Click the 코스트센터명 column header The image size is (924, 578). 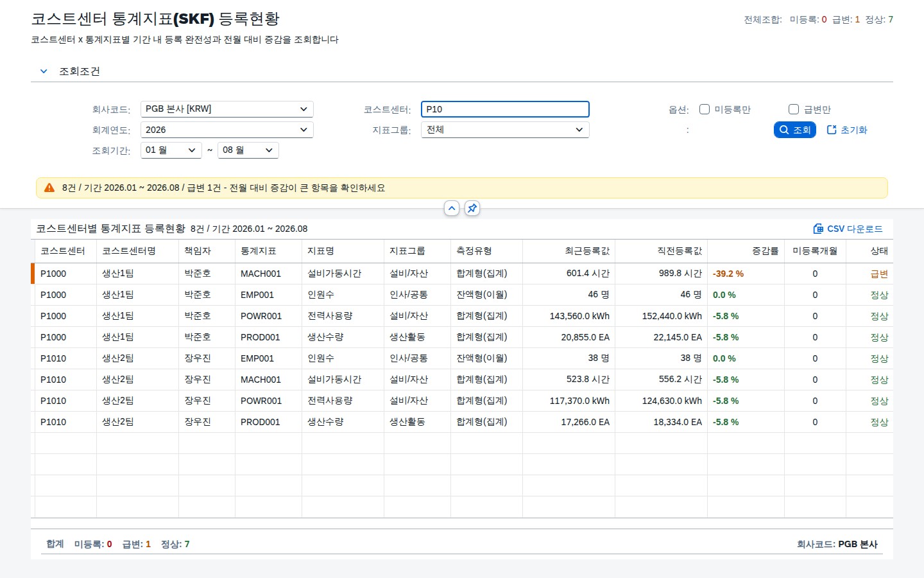(x=137, y=251)
